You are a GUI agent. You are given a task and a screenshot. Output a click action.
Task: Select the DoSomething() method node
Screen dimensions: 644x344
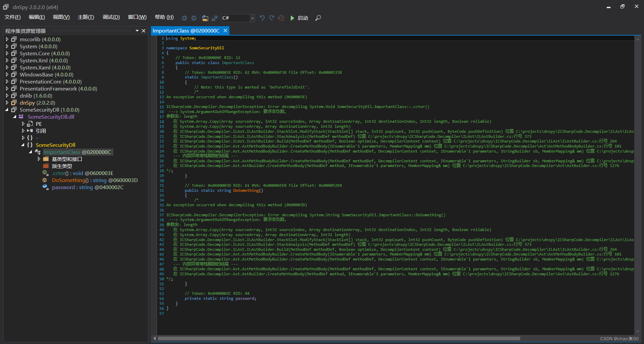tap(95, 180)
